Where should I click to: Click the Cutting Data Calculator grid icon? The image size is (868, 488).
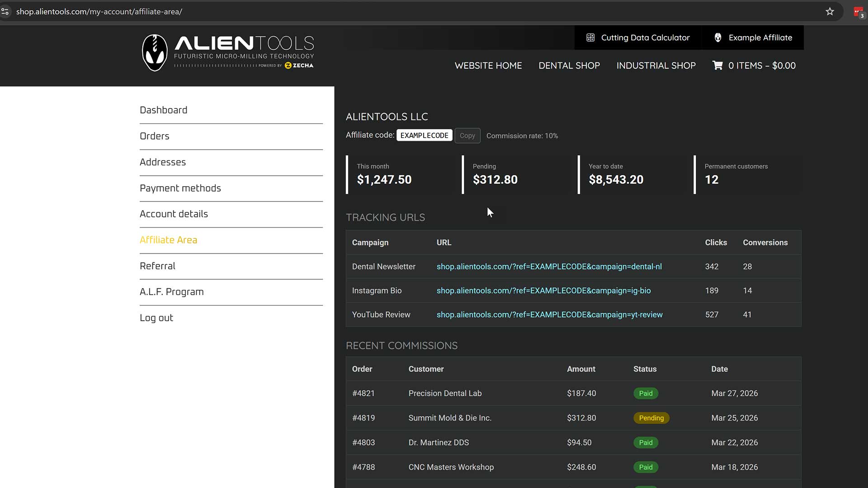(x=590, y=38)
